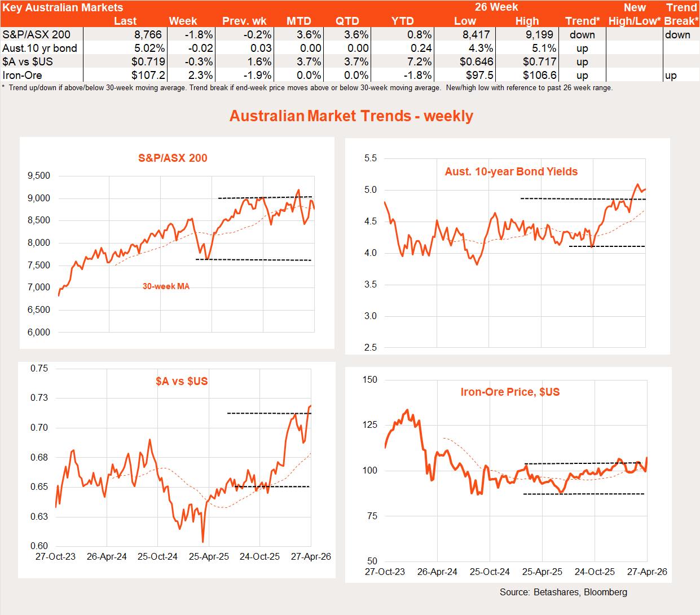Image resolution: width=700 pixels, height=615 pixels.
Task: Click the S&P/ASX 200 Trend Break cell
Action: 677,34
